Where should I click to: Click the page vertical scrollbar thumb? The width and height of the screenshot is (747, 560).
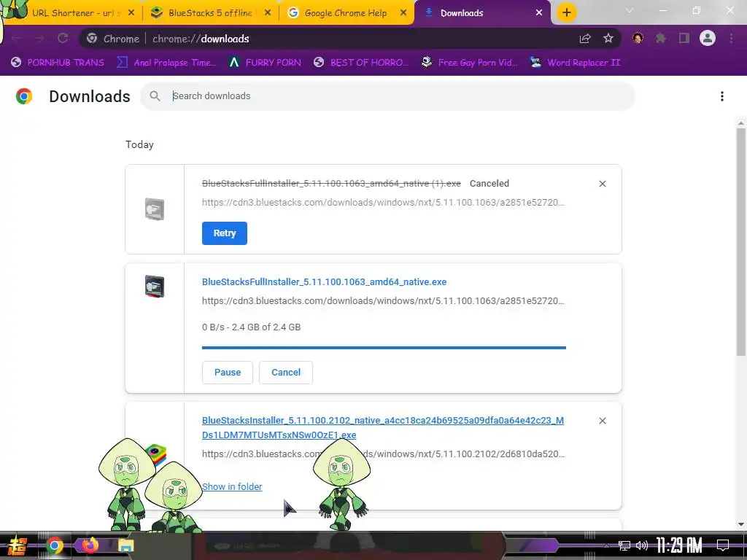tap(741, 242)
